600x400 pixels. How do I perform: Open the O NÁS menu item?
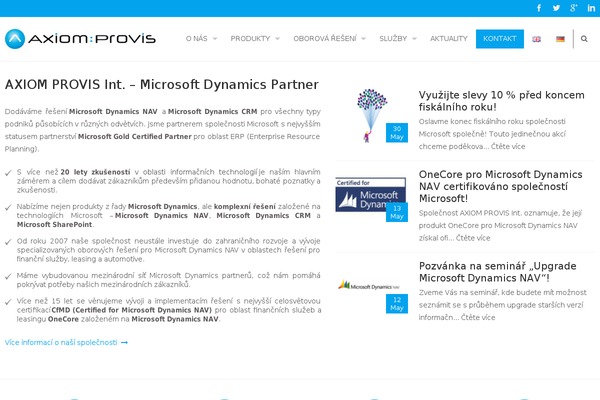point(196,39)
